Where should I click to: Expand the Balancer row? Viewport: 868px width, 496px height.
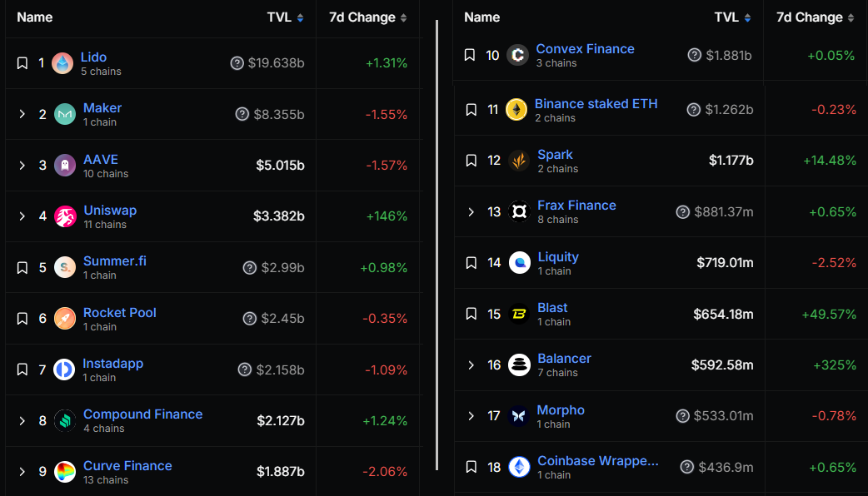coord(471,365)
